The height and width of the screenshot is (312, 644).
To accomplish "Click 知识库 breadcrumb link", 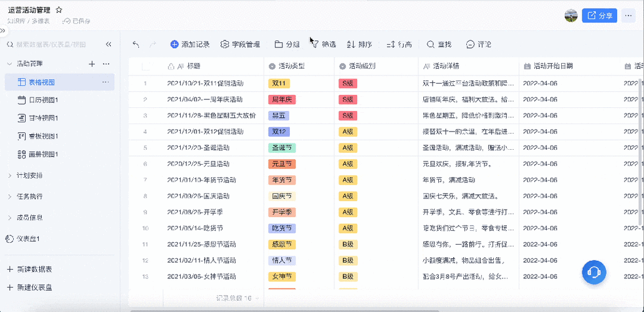I will (x=16, y=21).
